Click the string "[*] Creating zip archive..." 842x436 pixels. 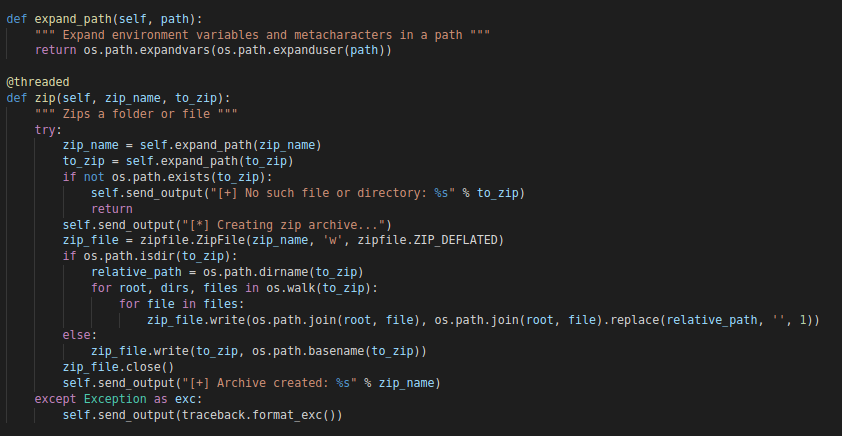tap(284, 224)
